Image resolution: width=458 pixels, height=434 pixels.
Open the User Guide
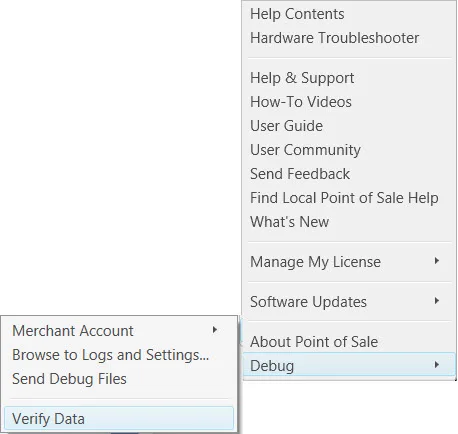pos(349,126)
